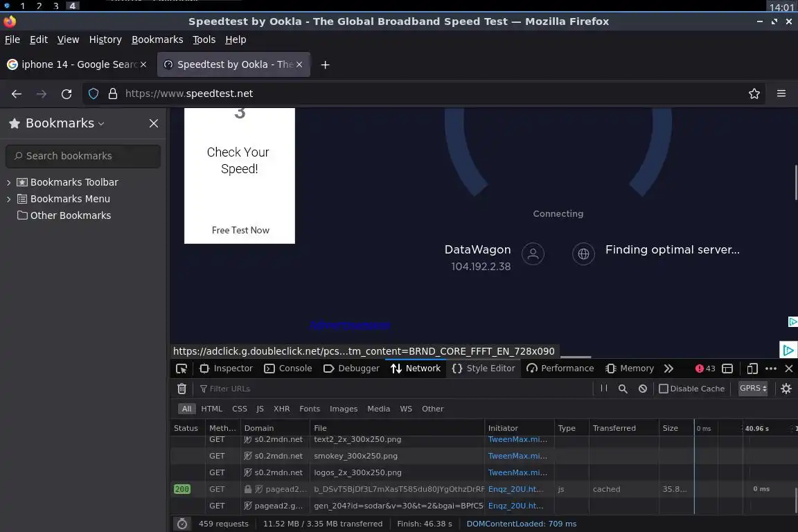This screenshot has width=798, height=532.
Task: Filter requests by JS
Action: 260,409
